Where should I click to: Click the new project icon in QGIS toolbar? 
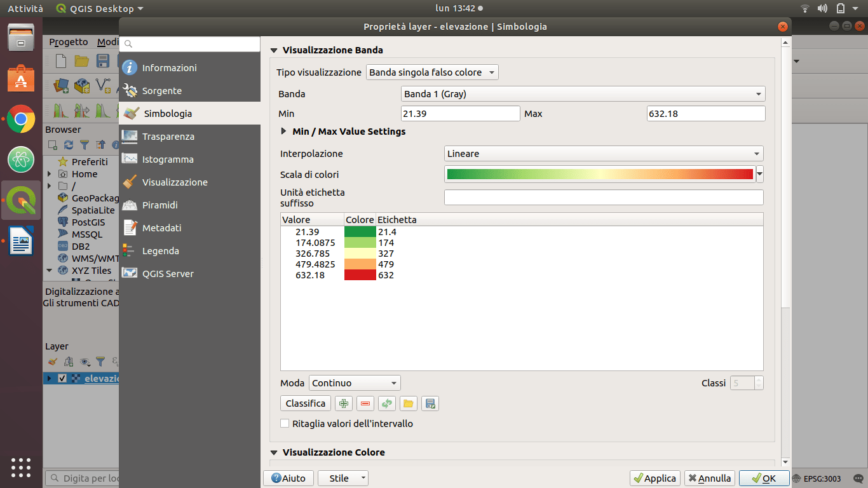[60, 61]
